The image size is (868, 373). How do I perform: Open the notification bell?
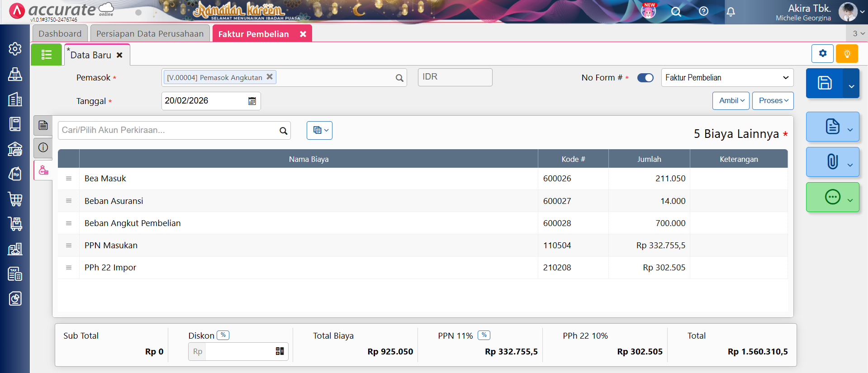(x=730, y=12)
